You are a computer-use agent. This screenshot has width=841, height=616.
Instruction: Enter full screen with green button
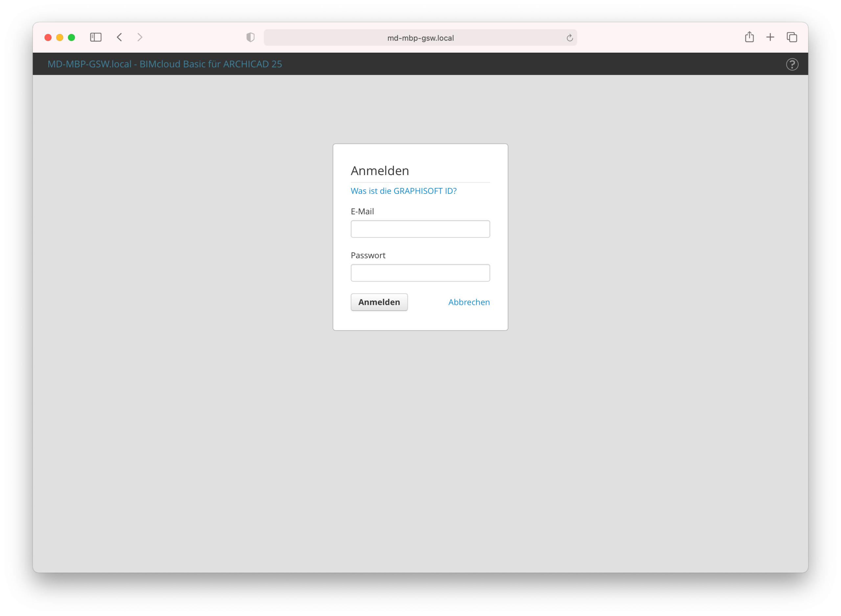pyautogui.click(x=72, y=38)
